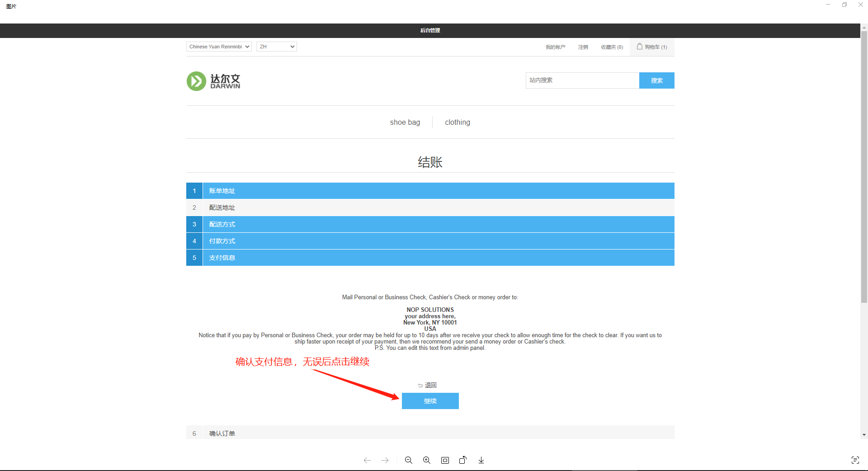Click the text recognition icon at bottom right

(855, 460)
